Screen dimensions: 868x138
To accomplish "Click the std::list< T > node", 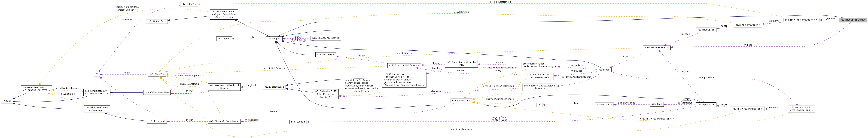I will point(189,4).
